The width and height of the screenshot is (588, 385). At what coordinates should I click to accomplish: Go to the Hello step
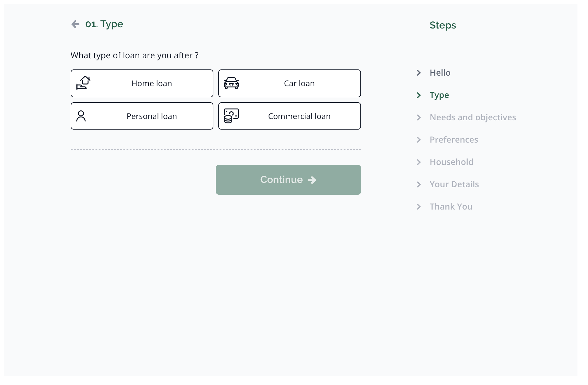coord(440,73)
